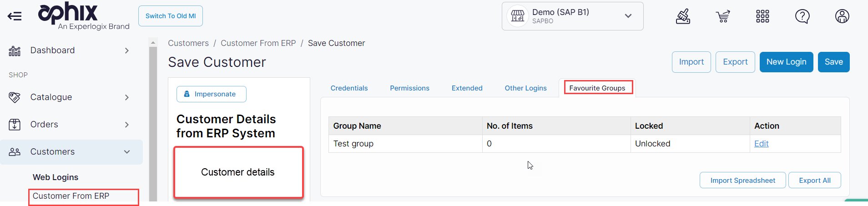Open the shopping cart icon
868x206 pixels.
[x=722, y=16]
